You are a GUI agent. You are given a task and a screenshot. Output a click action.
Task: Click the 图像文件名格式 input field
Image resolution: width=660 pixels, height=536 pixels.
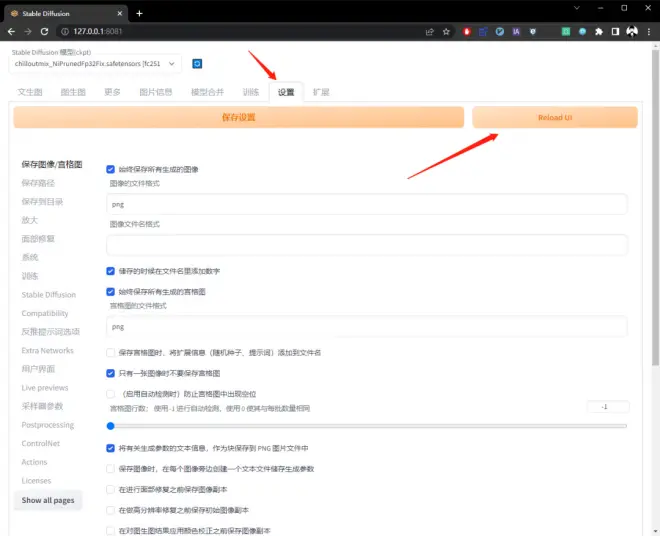367,244
